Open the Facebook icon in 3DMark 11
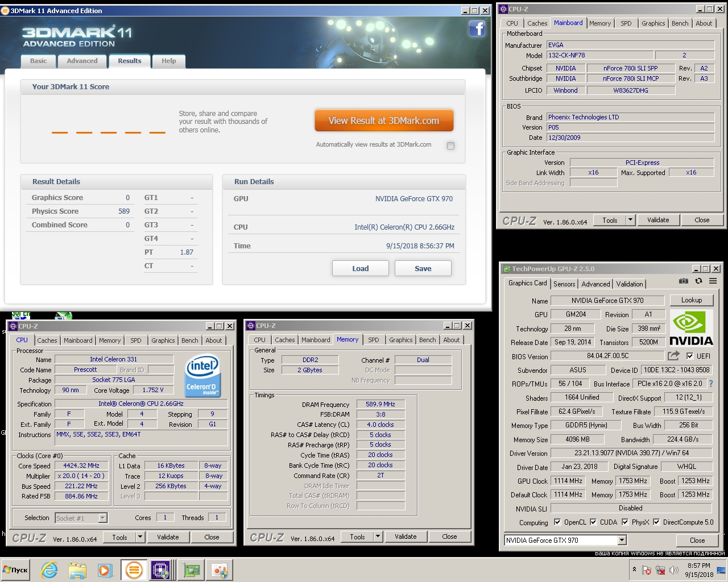 click(x=477, y=28)
